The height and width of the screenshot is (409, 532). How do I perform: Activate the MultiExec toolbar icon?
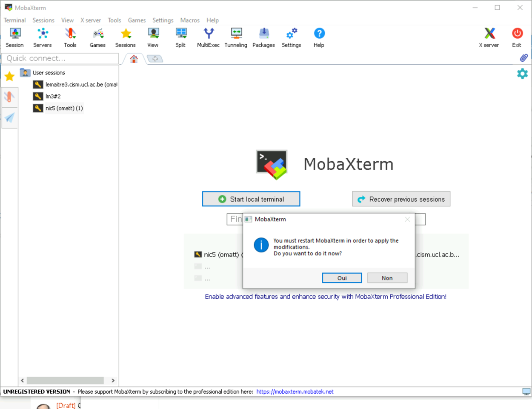pos(208,37)
